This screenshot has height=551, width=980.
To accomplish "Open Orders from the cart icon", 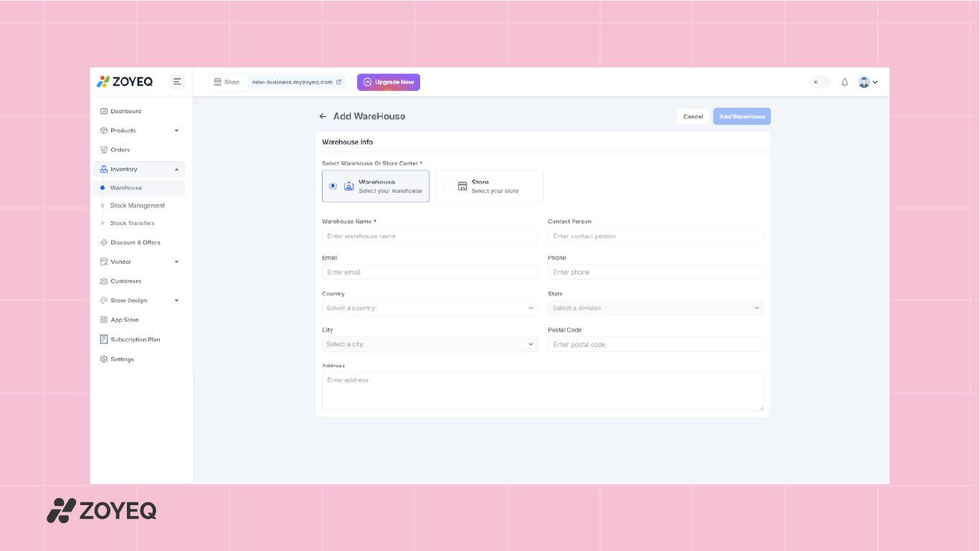I will (104, 150).
